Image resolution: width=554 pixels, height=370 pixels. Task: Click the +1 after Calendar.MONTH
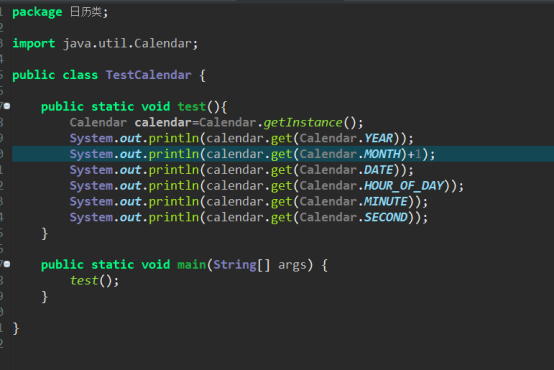tap(415, 154)
